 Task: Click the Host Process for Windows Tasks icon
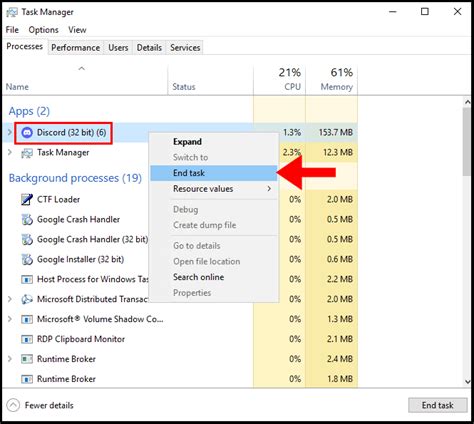point(27,279)
